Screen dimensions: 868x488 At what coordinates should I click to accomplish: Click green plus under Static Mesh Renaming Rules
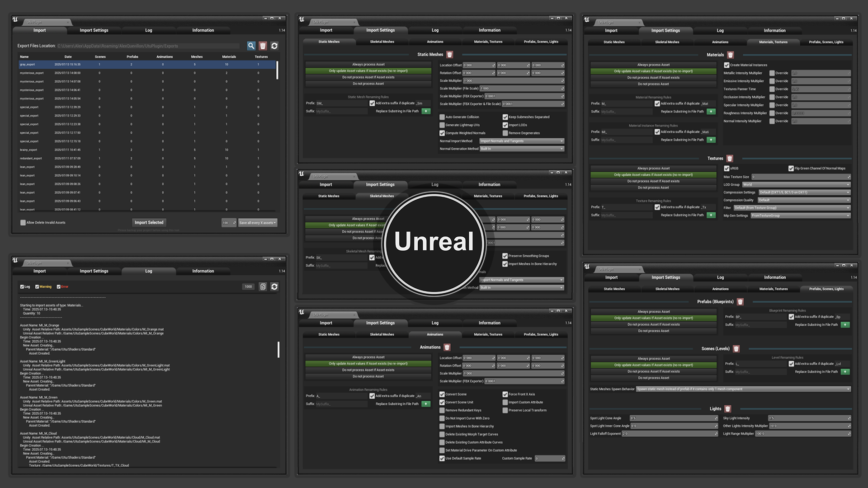[x=426, y=111]
